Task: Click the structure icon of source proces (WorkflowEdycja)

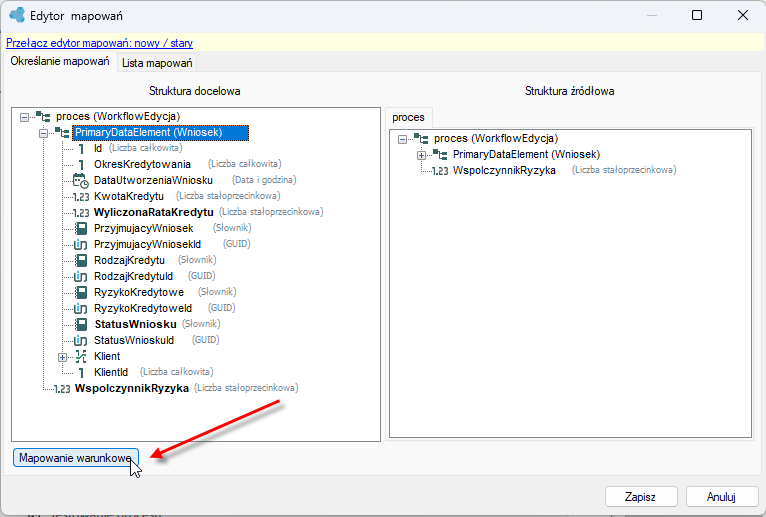Action: pos(421,139)
